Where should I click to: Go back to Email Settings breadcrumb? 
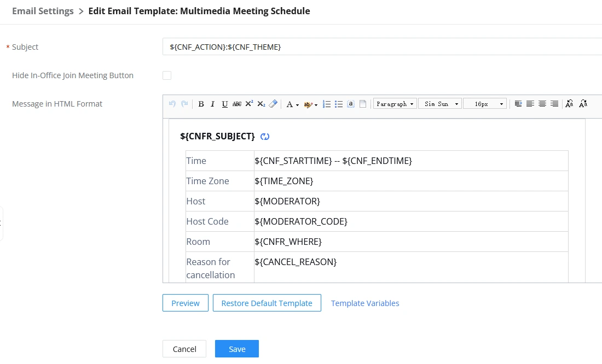tap(43, 11)
